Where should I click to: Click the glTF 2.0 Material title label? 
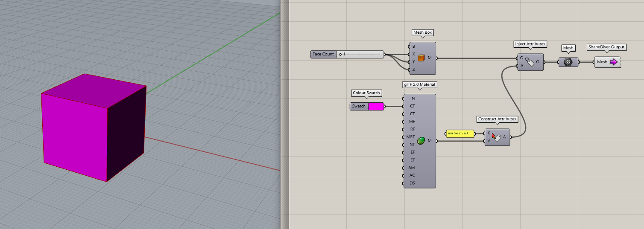click(419, 84)
